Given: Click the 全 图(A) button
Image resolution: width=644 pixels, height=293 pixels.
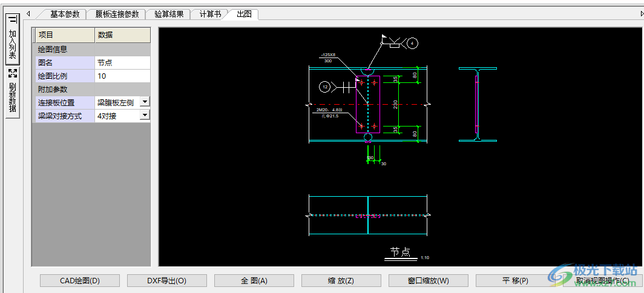Looking at the screenshot, I should tap(254, 281).
